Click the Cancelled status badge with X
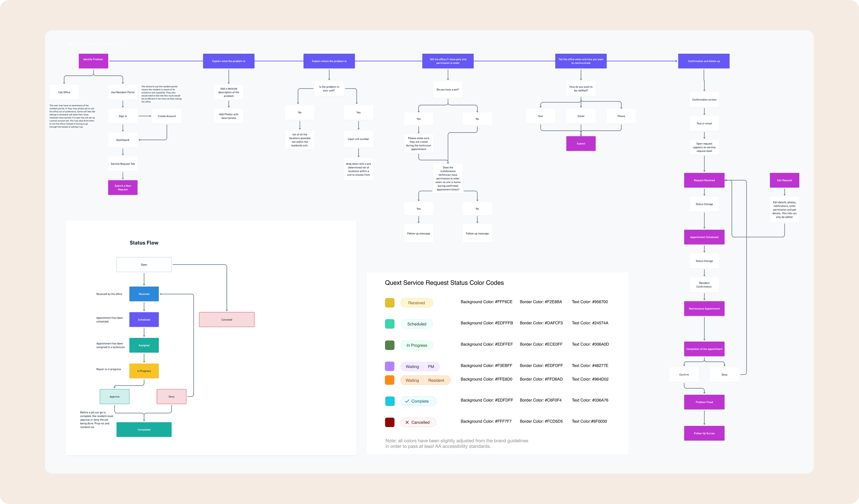 (x=418, y=422)
